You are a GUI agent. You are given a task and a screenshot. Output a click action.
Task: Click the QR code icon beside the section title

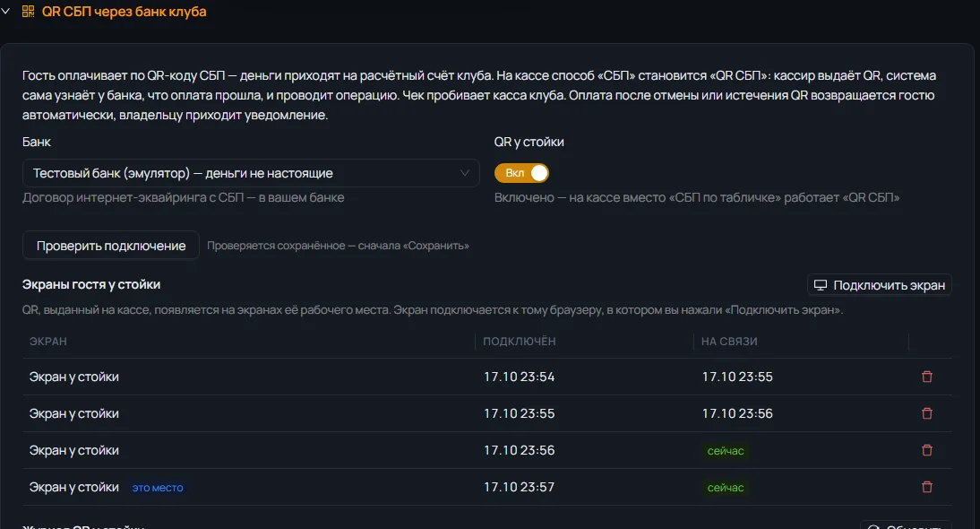tap(28, 12)
